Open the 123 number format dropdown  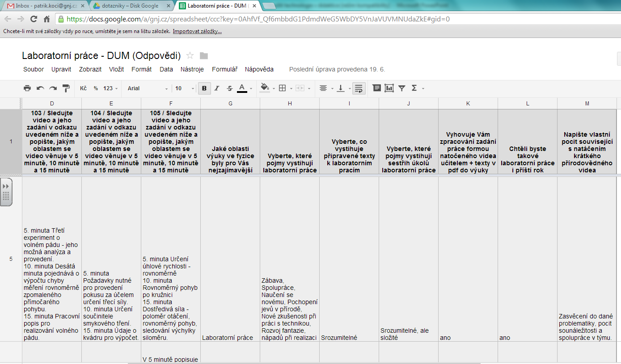tap(110, 88)
